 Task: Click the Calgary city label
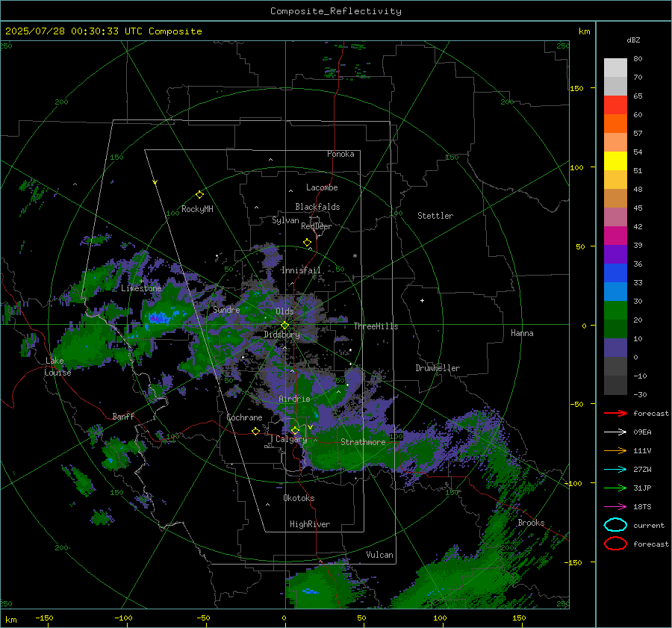pos(291,439)
